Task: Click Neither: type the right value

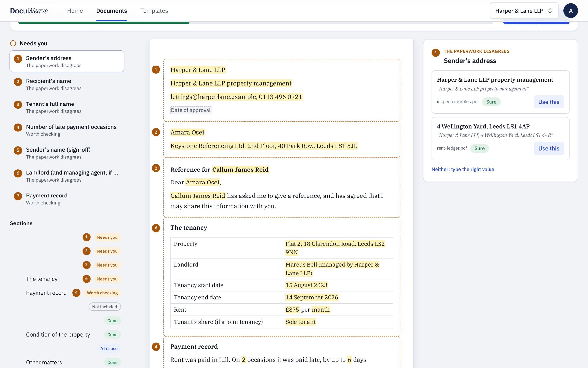Action: pos(463,169)
